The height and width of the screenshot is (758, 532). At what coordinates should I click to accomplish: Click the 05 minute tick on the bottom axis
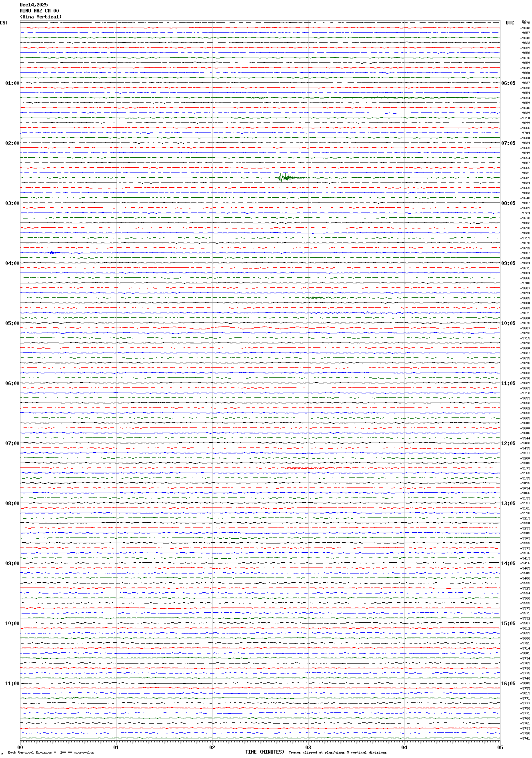click(x=500, y=747)
